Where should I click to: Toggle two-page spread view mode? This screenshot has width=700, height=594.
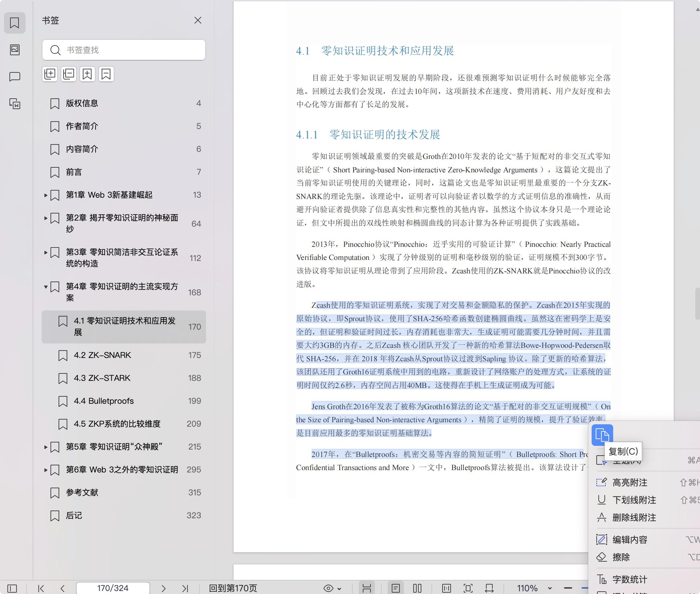(417, 588)
